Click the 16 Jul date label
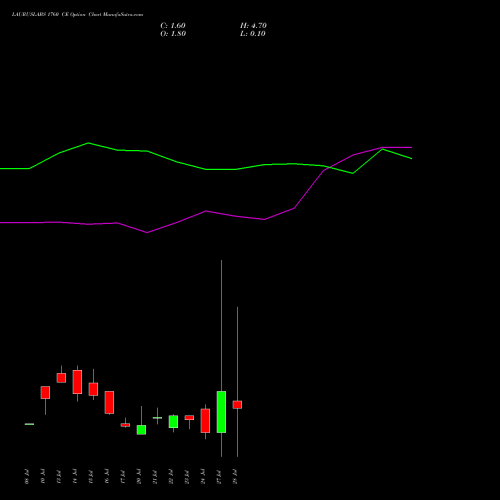This screenshot has height=500, width=500. (107, 477)
